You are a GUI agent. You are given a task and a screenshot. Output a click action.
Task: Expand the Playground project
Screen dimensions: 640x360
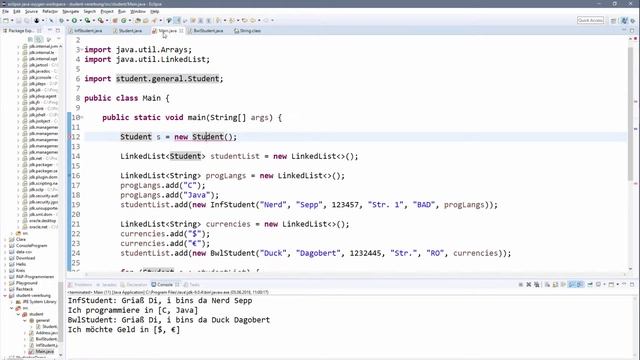point(5,283)
